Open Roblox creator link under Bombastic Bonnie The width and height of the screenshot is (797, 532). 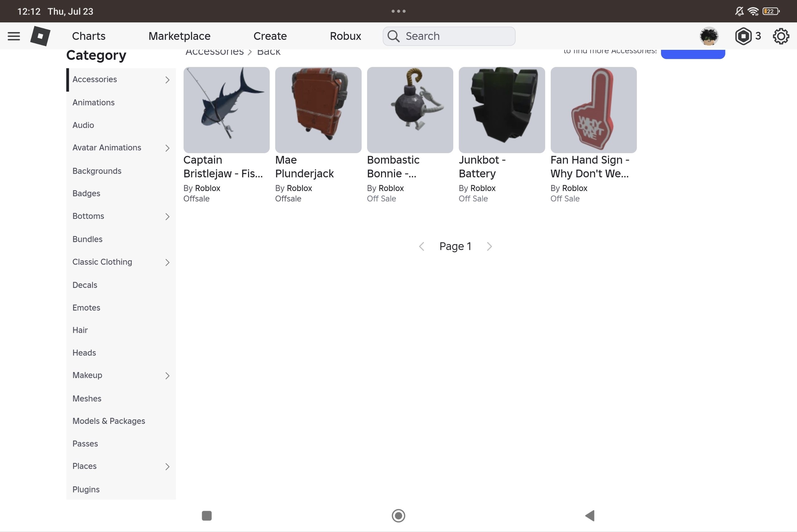(x=391, y=188)
